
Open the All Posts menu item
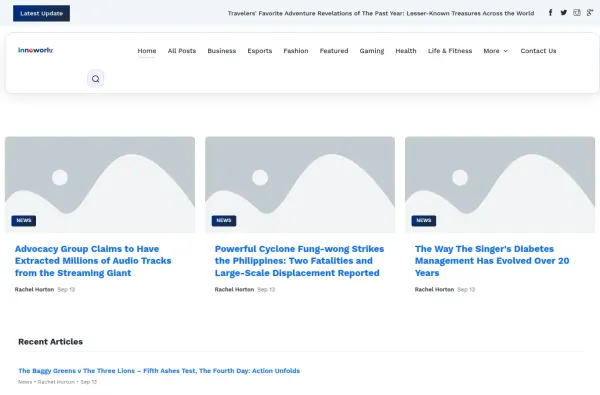(182, 51)
